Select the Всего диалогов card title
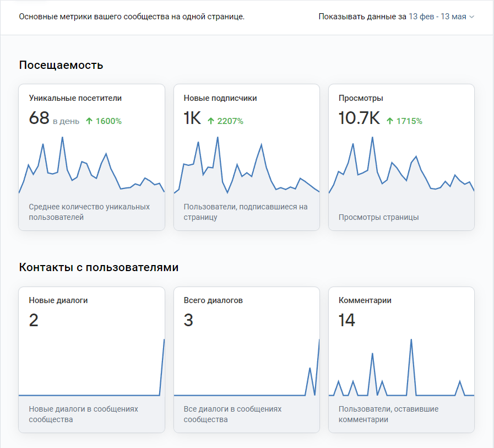494x448 pixels. pyautogui.click(x=213, y=300)
